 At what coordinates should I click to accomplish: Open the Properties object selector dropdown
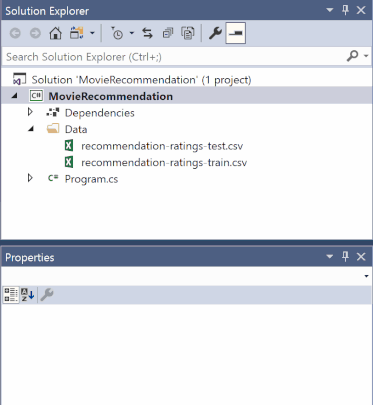[x=366, y=276]
